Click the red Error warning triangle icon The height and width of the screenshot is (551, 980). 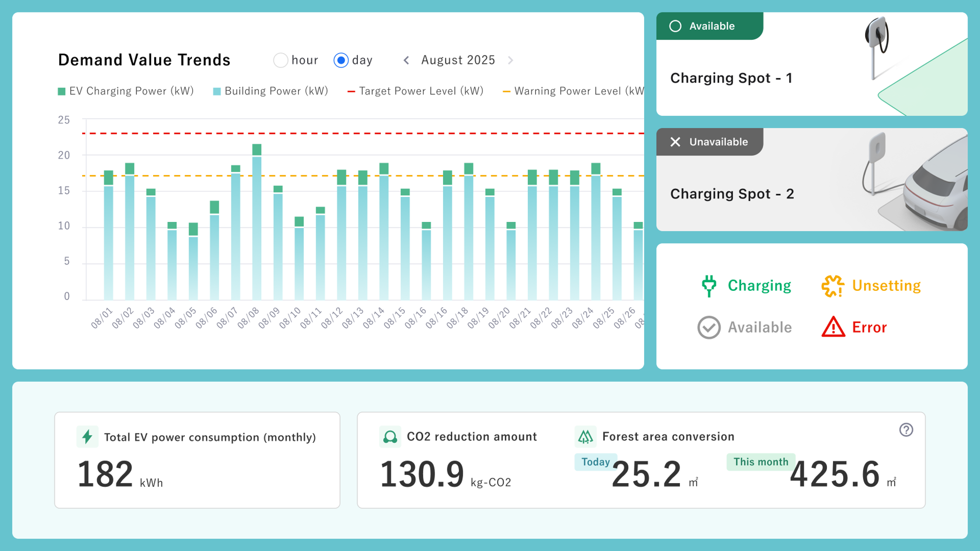point(833,328)
